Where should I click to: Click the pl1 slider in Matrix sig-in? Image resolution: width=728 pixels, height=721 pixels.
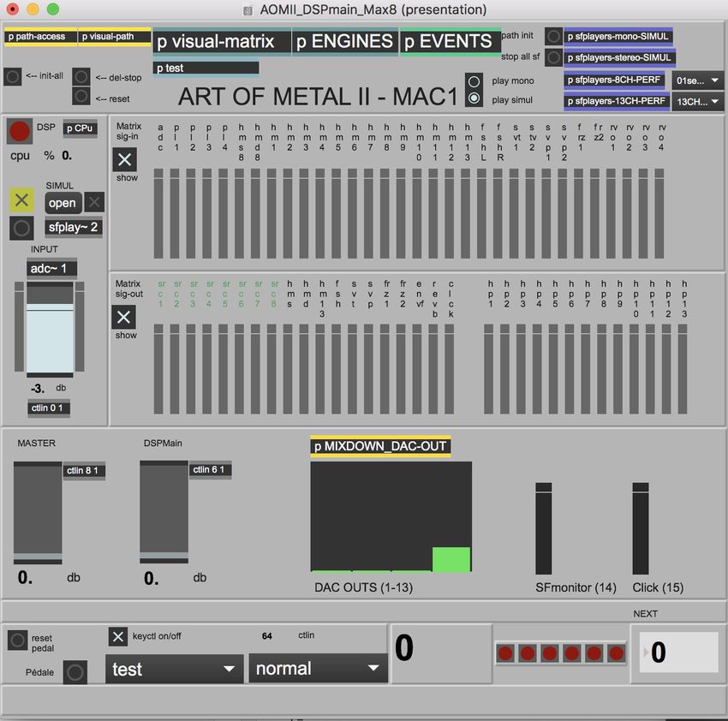(175, 213)
